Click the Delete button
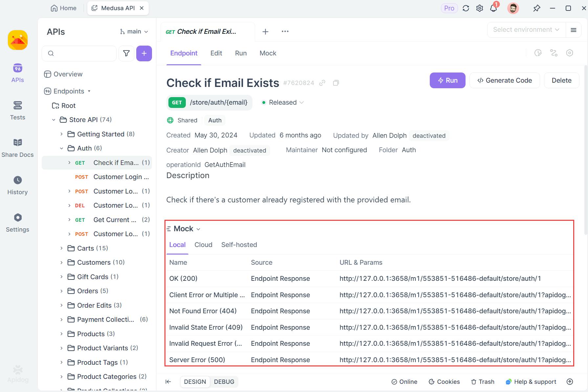 [x=562, y=80]
